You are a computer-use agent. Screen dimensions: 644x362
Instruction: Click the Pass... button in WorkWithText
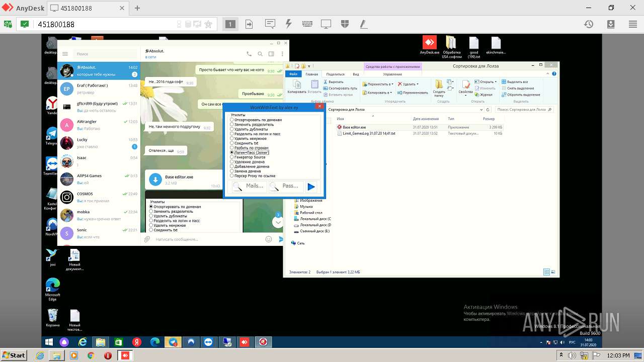(286, 186)
